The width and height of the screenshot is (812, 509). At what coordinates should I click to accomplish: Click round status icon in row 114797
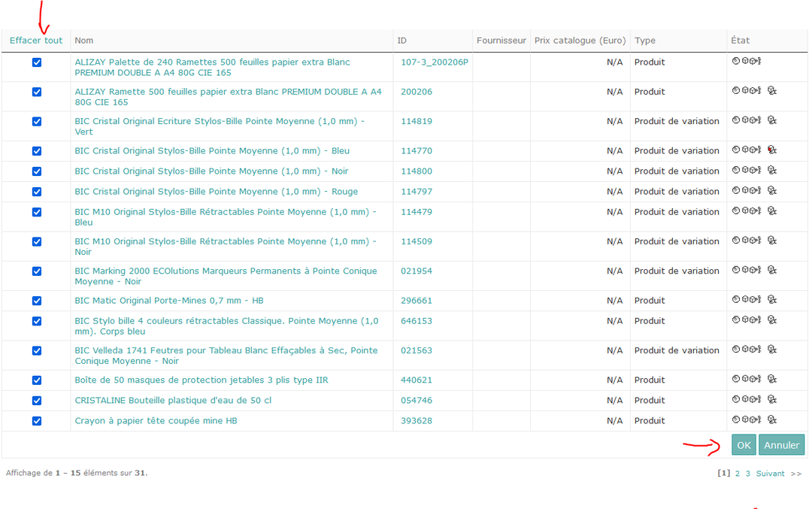pos(736,190)
